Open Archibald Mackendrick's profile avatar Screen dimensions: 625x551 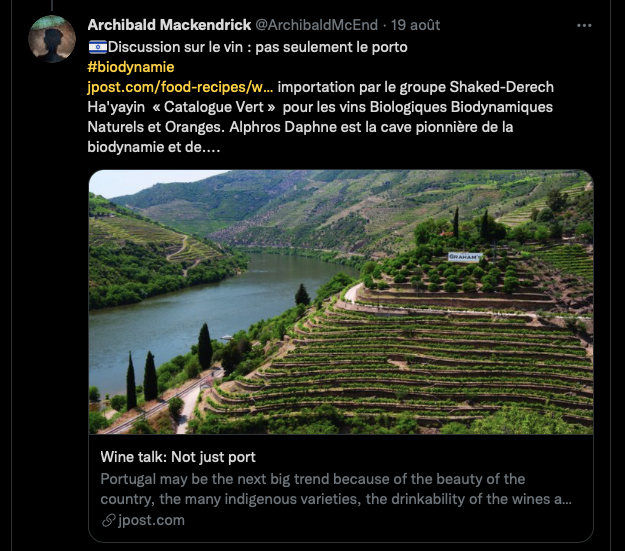(x=52, y=39)
